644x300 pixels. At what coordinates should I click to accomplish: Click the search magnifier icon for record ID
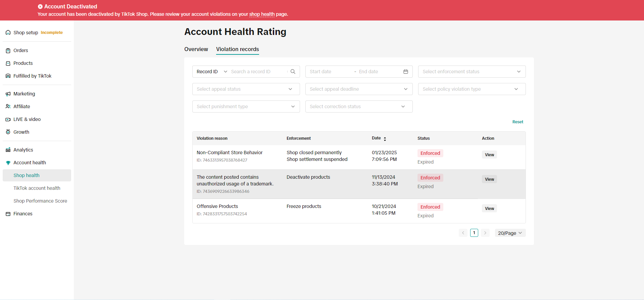coord(293,72)
